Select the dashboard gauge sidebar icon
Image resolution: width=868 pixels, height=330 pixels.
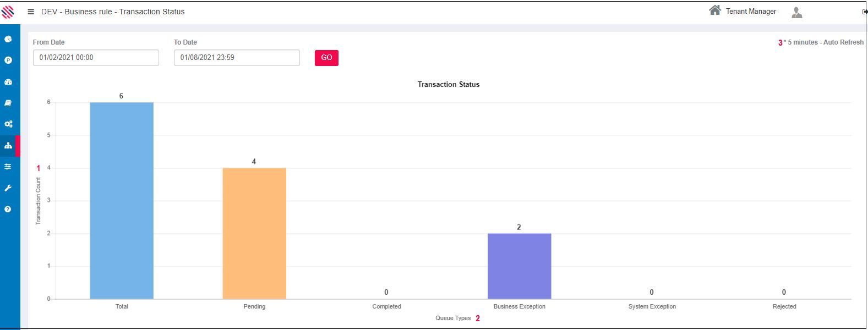pyautogui.click(x=8, y=82)
